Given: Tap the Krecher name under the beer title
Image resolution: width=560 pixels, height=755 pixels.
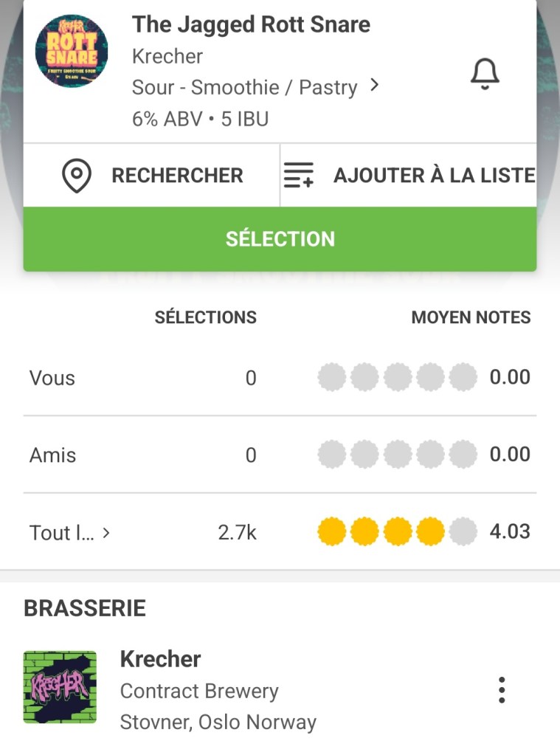Looking at the screenshot, I should point(167,56).
